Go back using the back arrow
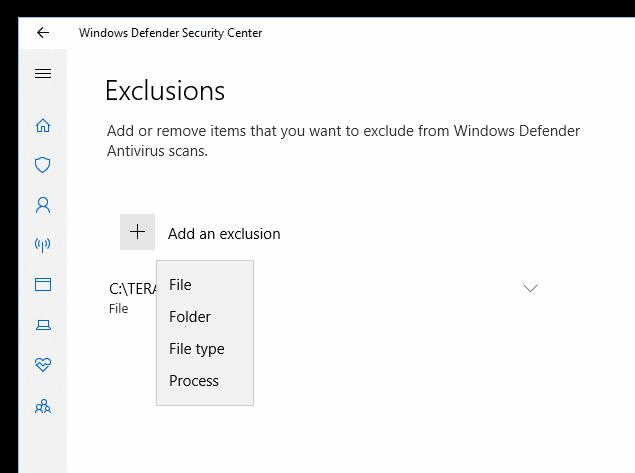The image size is (635, 473). point(42,32)
